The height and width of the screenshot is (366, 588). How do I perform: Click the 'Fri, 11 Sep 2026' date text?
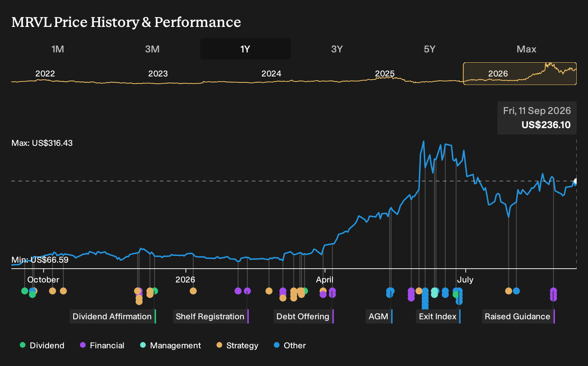pos(537,111)
